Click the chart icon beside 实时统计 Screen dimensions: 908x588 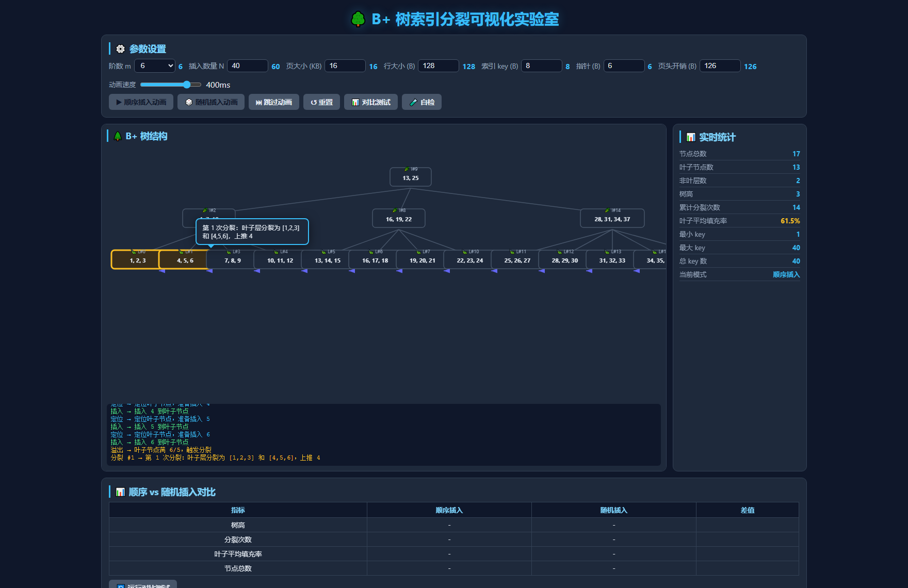coord(691,137)
